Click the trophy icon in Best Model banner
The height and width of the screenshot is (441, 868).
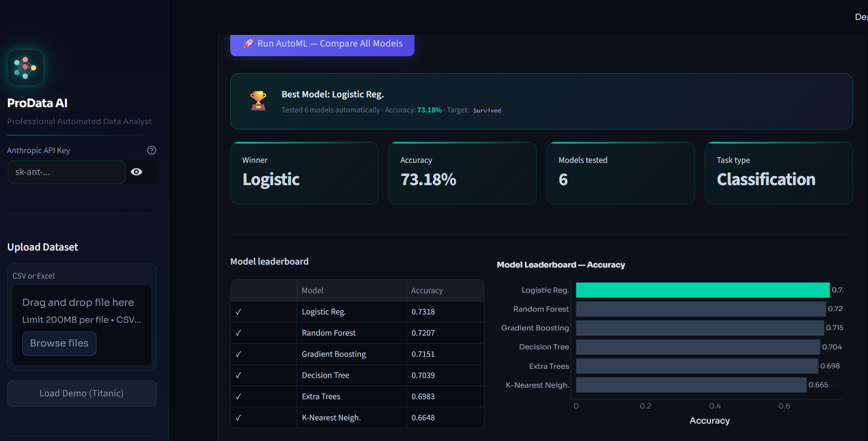258,100
